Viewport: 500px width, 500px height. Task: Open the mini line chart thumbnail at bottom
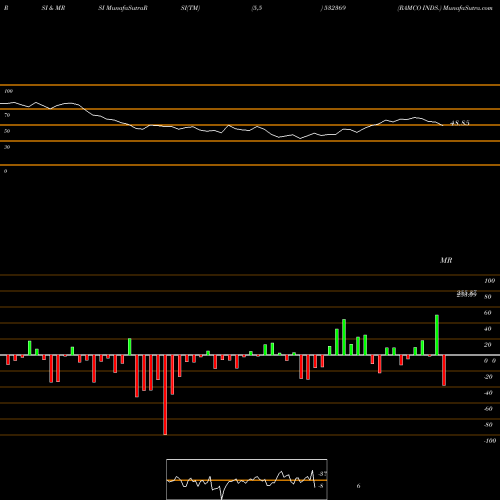[x=247, y=479]
